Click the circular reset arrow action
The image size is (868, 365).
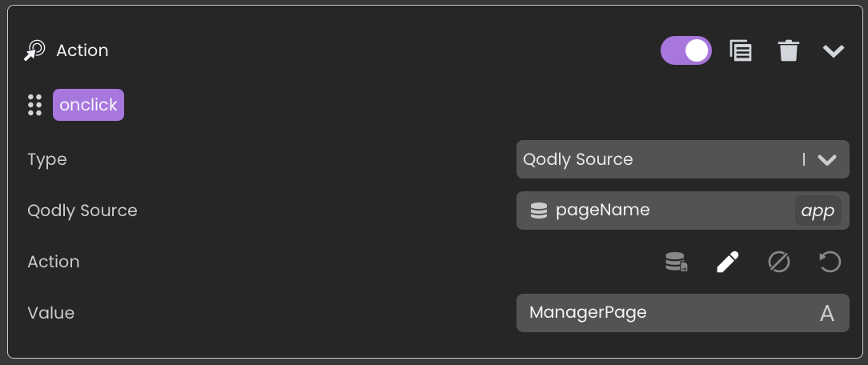830,262
